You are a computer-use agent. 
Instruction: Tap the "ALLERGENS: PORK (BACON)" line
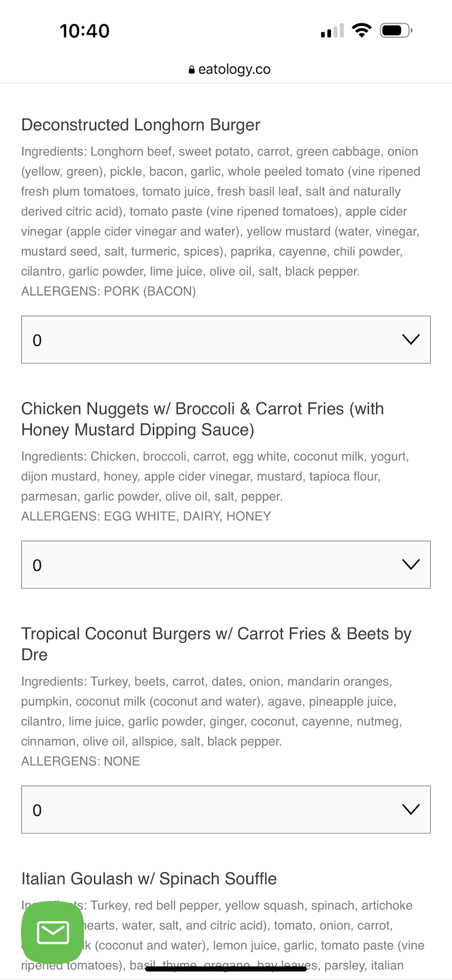[108, 292]
